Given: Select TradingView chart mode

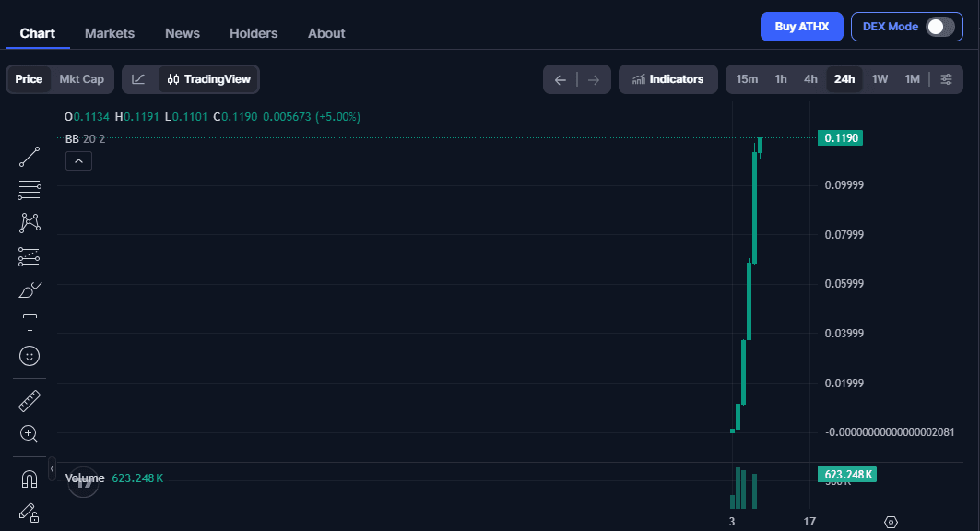Looking at the screenshot, I should coord(208,79).
